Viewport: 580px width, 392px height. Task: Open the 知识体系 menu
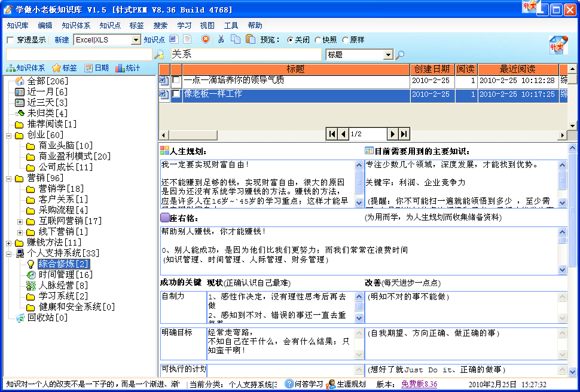pos(76,26)
